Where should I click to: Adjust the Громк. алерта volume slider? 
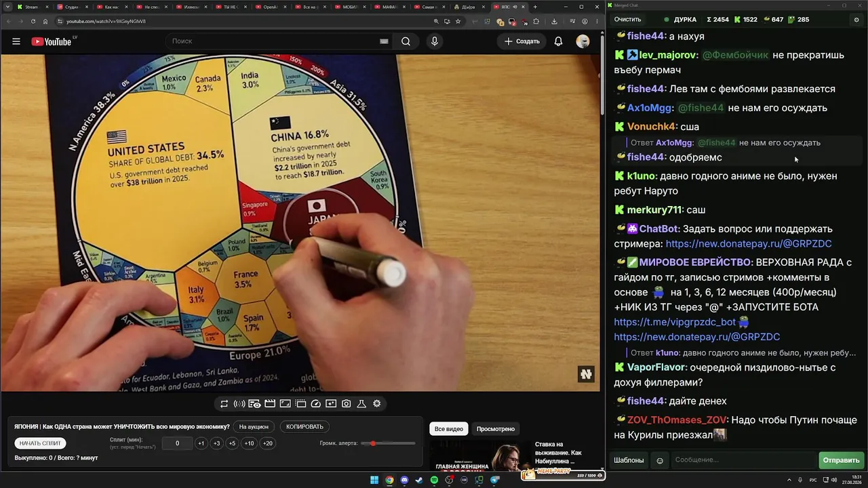point(389,443)
